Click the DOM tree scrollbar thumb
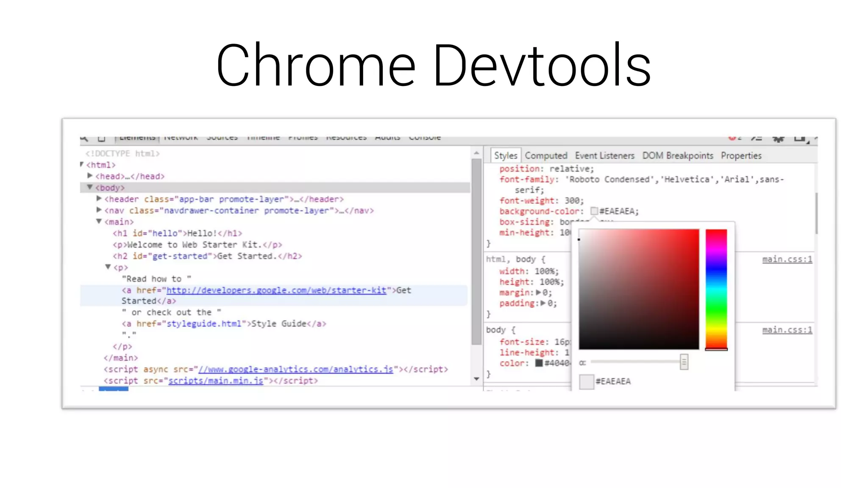This screenshot has width=868, height=488. pyautogui.click(x=476, y=252)
